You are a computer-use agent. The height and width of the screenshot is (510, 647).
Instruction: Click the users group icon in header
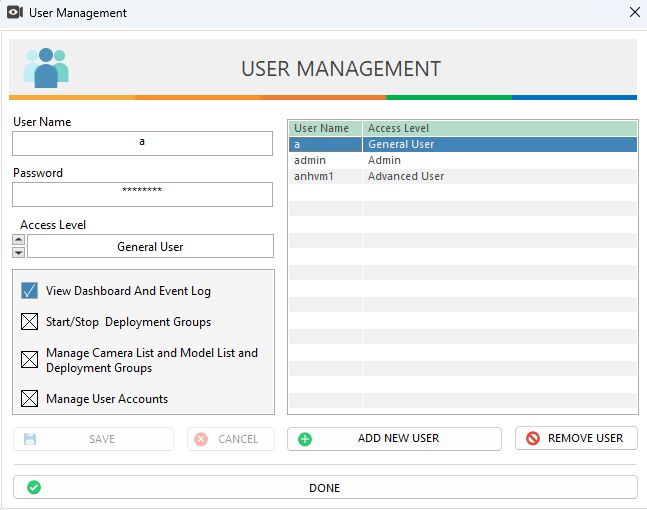pyautogui.click(x=46, y=68)
